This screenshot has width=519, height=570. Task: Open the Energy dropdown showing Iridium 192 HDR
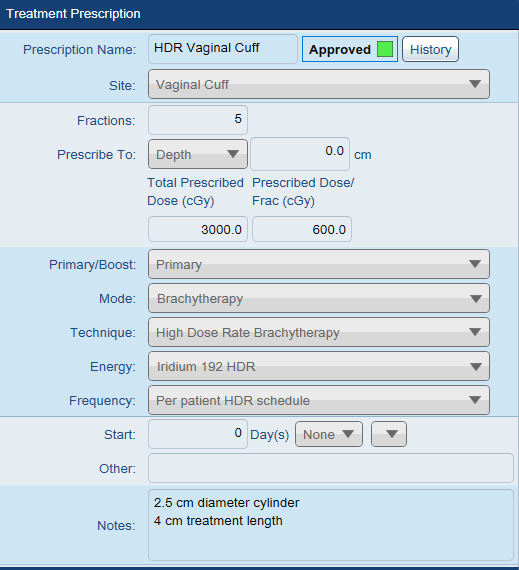pyautogui.click(x=319, y=366)
